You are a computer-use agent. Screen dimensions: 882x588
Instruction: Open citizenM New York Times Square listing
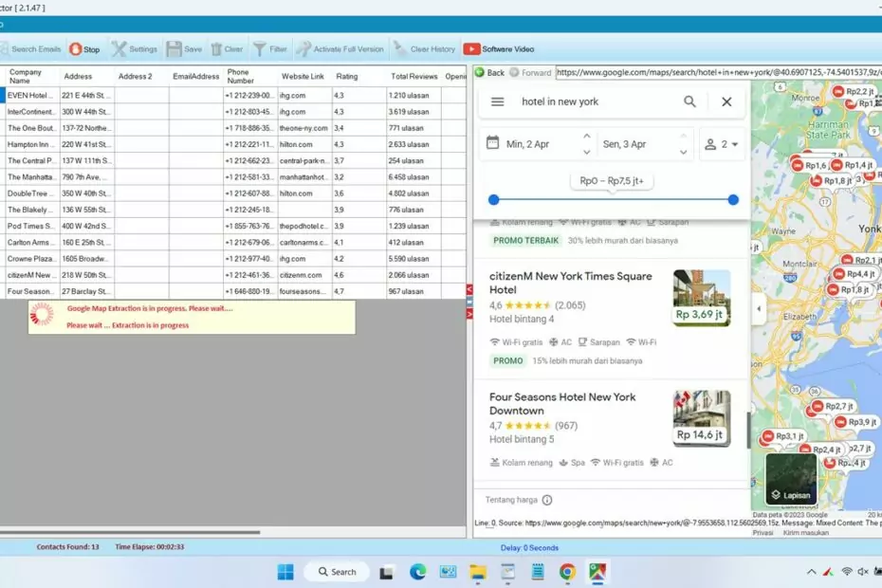pyautogui.click(x=570, y=283)
